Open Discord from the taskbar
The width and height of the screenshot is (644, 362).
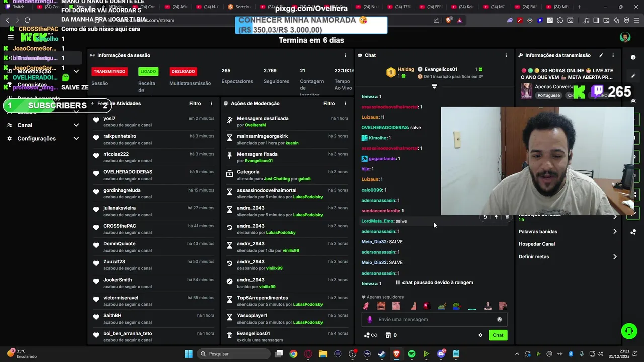tap(441, 354)
